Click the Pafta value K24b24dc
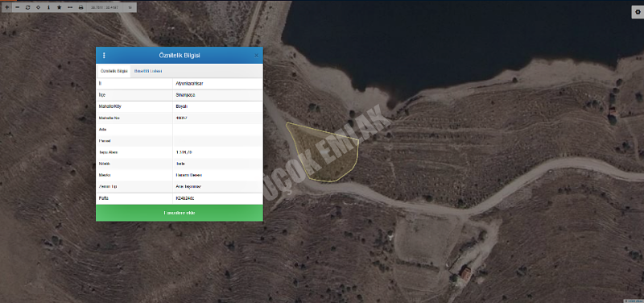644x303 pixels. [x=185, y=198]
